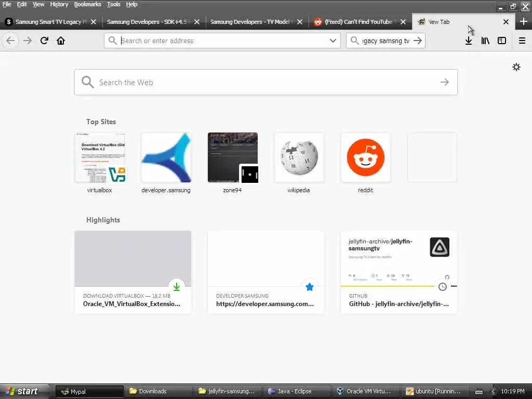Screen dimensions: 532x399
Task: Open the downloads arrow in toolbar
Action: (469, 41)
